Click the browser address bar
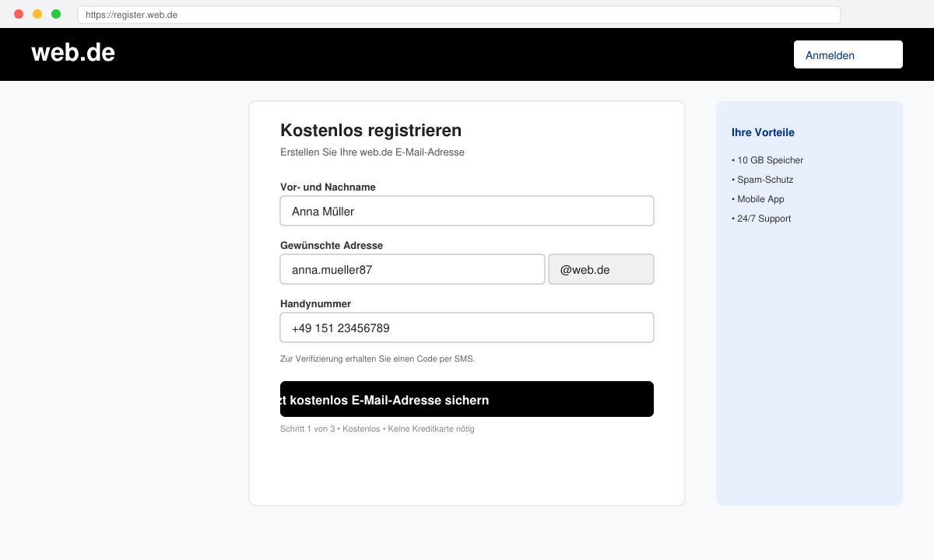This screenshot has width=934, height=560. [459, 15]
